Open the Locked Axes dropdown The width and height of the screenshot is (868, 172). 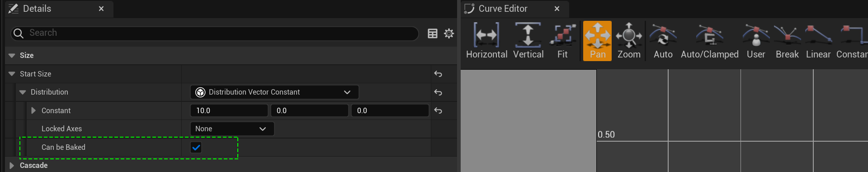232,129
